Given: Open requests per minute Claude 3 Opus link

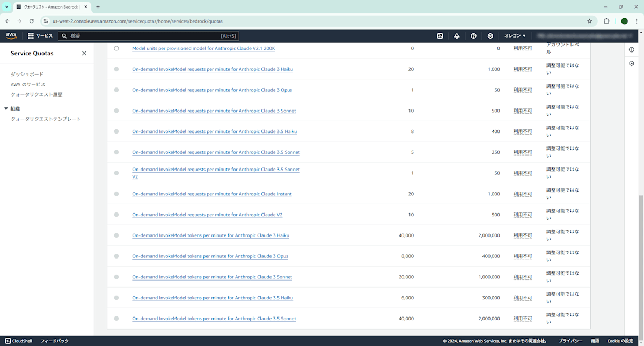Looking at the screenshot, I should (212, 90).
